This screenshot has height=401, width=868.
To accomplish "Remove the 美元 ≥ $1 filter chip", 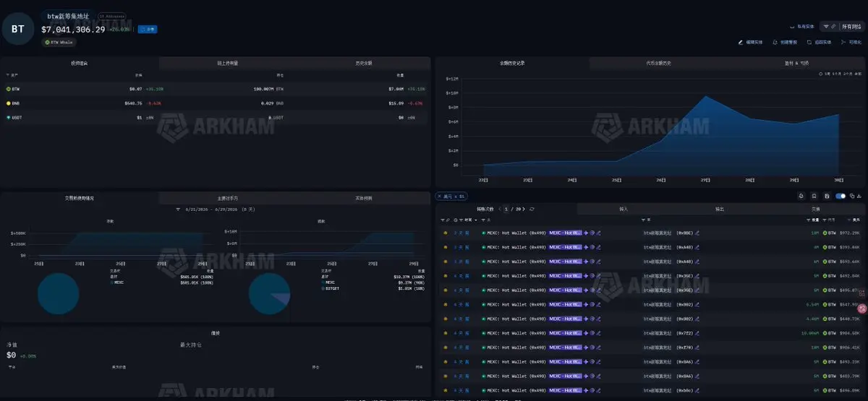I will [x=439, y=197].
